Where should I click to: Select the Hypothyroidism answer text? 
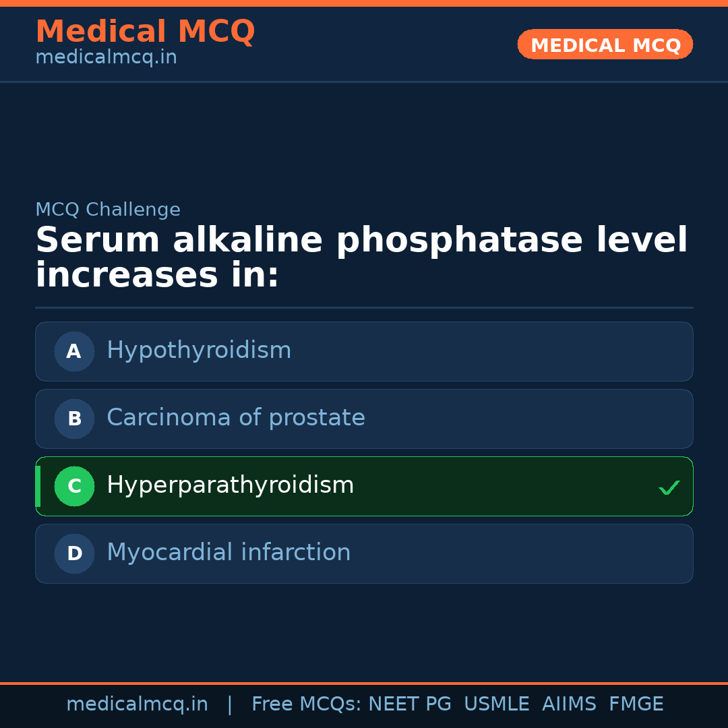[x=199, y=351]
